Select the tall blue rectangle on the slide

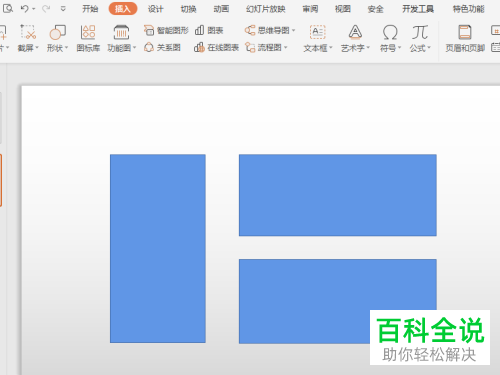[x=158, y=248]
